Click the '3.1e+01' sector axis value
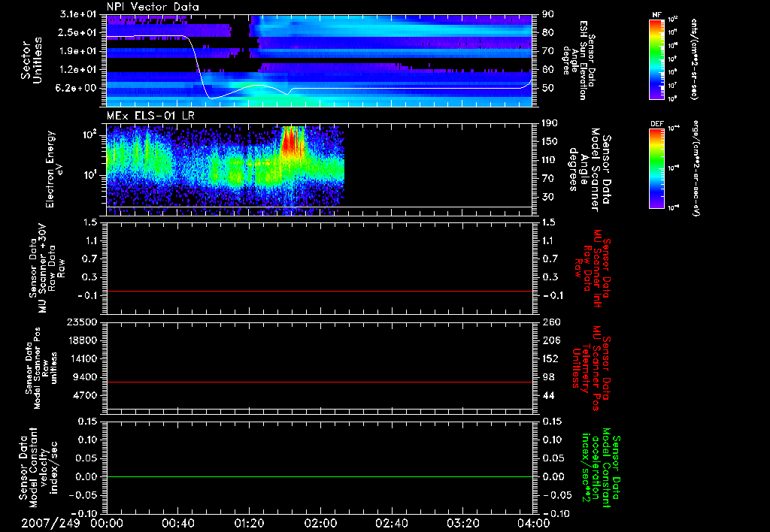The height and width of the screenshot is (532, 770). click(x=78, y=14)
